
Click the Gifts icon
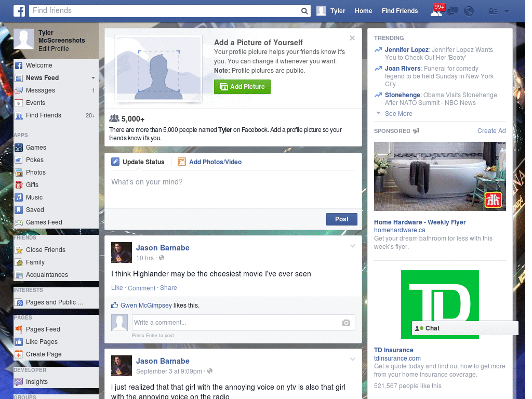point(19,185)
